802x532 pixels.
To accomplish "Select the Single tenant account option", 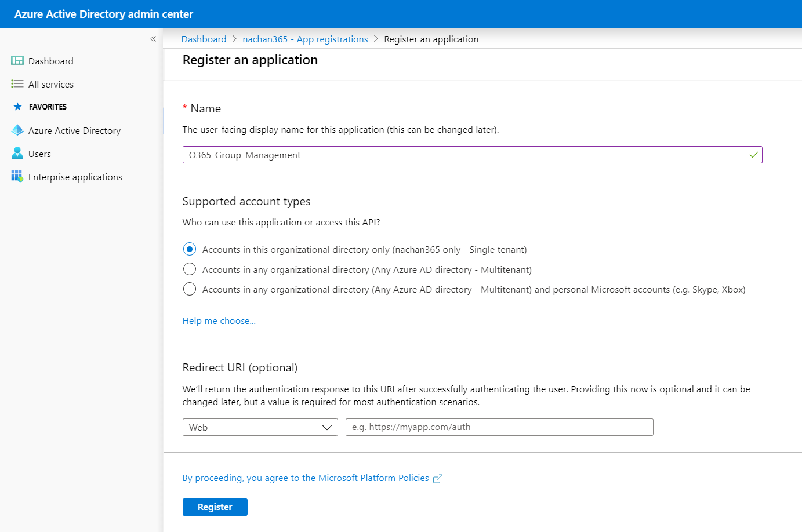I will (x=190, y=249).
